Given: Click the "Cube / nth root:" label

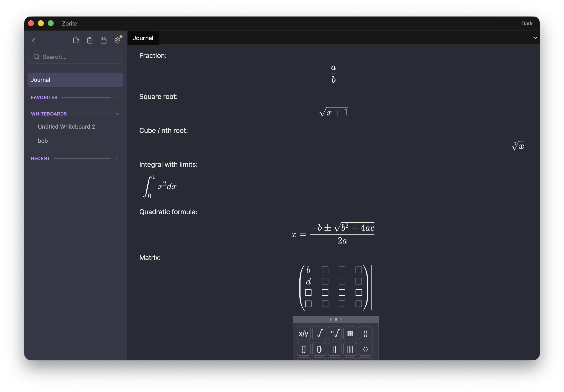Looking at the screenshot, I should pos(163,131).
